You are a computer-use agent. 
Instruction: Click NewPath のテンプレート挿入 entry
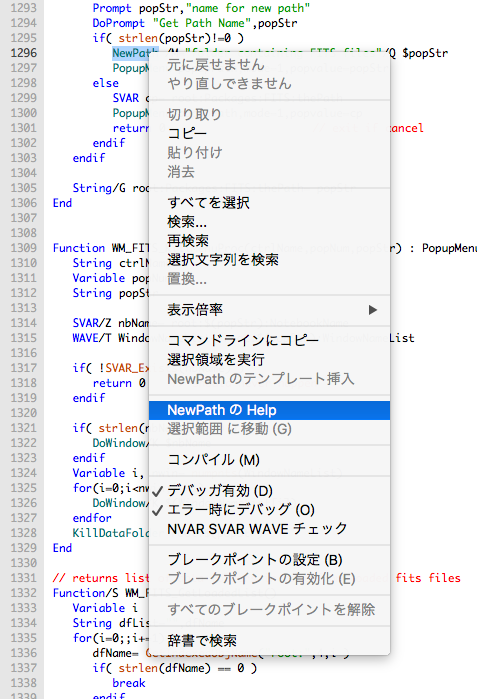(x=269, y=379)
